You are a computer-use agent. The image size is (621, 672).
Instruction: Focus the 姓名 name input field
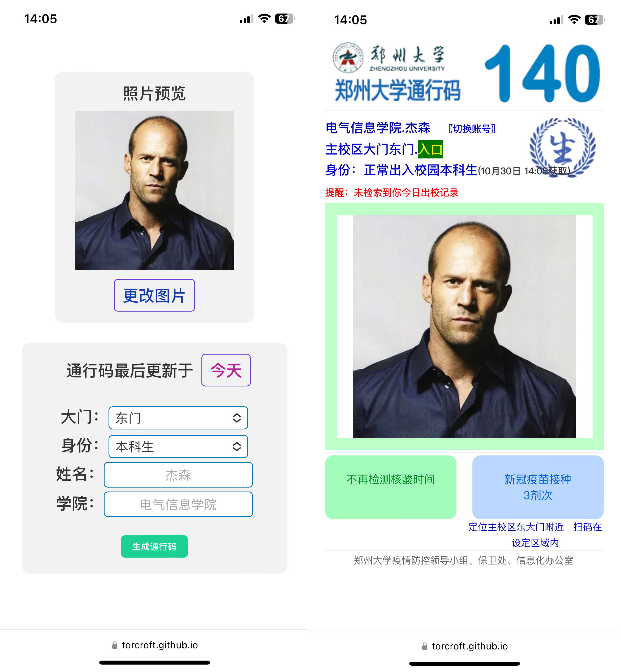(x=178, y=475)
